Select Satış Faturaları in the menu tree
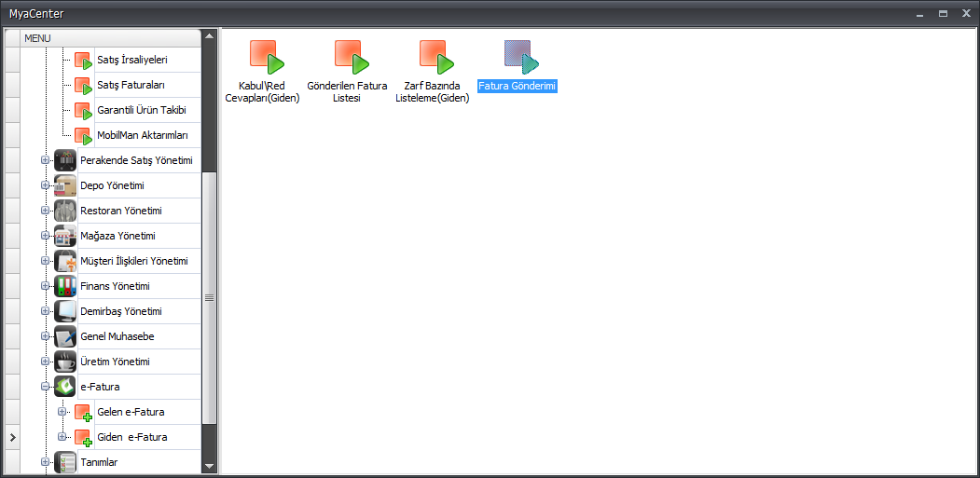Screen dimensions: 980x478 [x=131, y=85]
